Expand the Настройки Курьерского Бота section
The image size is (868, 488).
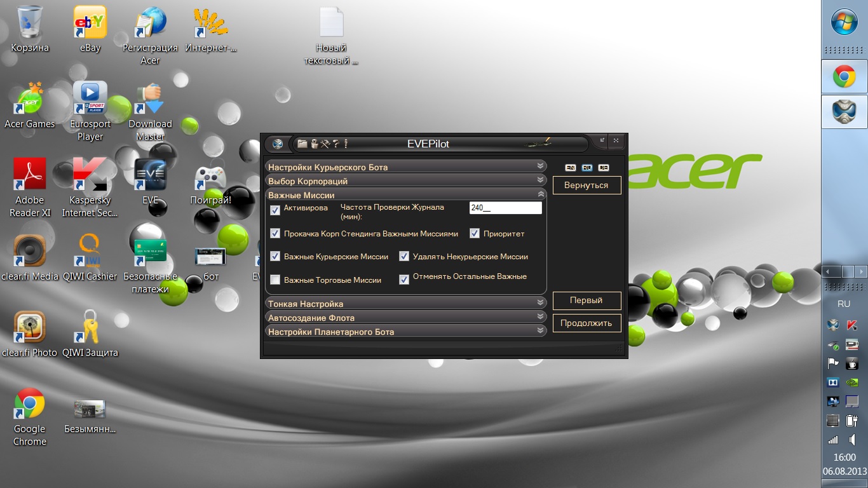pyautogui.click(x=405, y=166)
